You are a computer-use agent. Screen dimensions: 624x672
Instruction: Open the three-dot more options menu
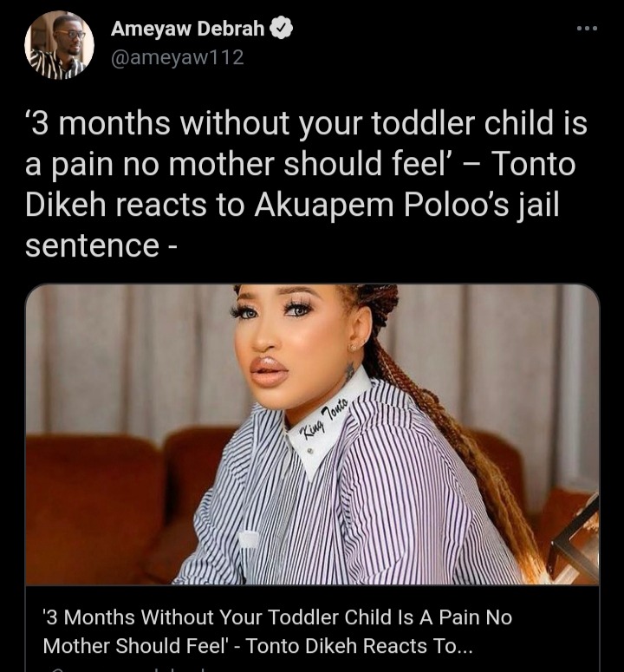pyautogui.click(x=587, y=29)
